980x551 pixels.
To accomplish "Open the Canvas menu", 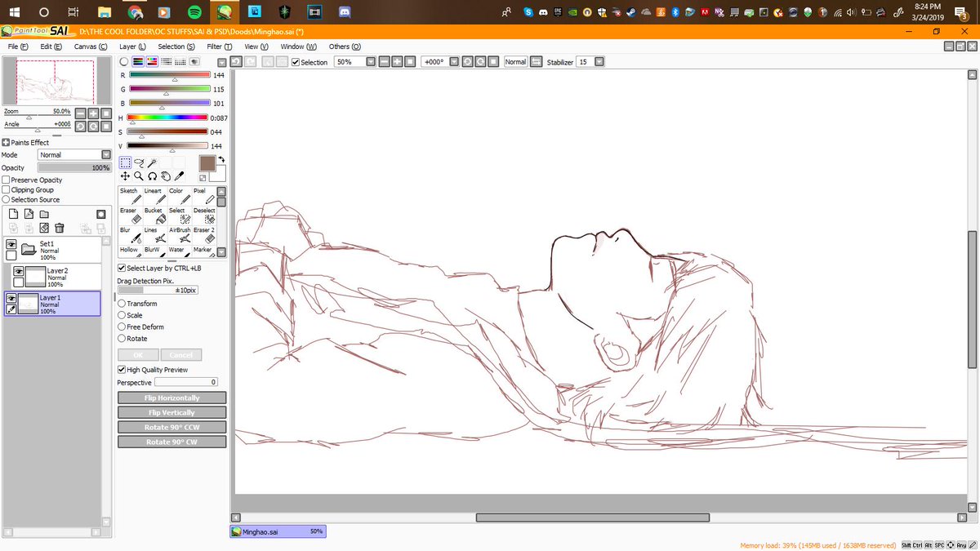I will pyautogui.click(x=91, y=47).
